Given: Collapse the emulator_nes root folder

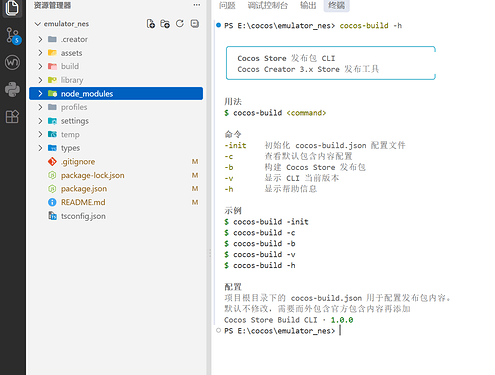Looking at the screenshot, I should [38, 24].
